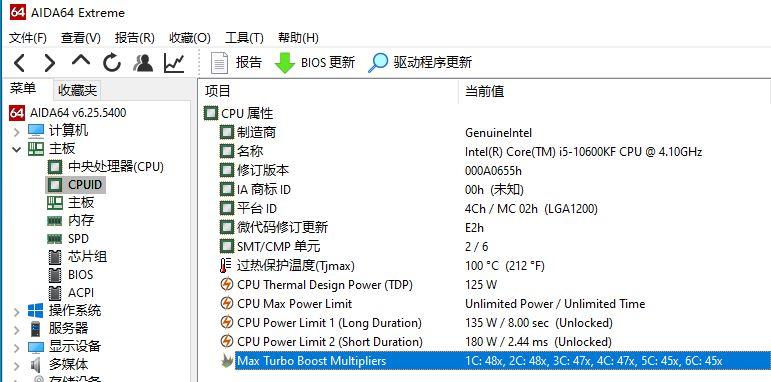The height and width of the screenshot is (382, 771).
Task: Click the thermometer icon beside 过热保护温度(Tjmax)
Action: [225, 265]
